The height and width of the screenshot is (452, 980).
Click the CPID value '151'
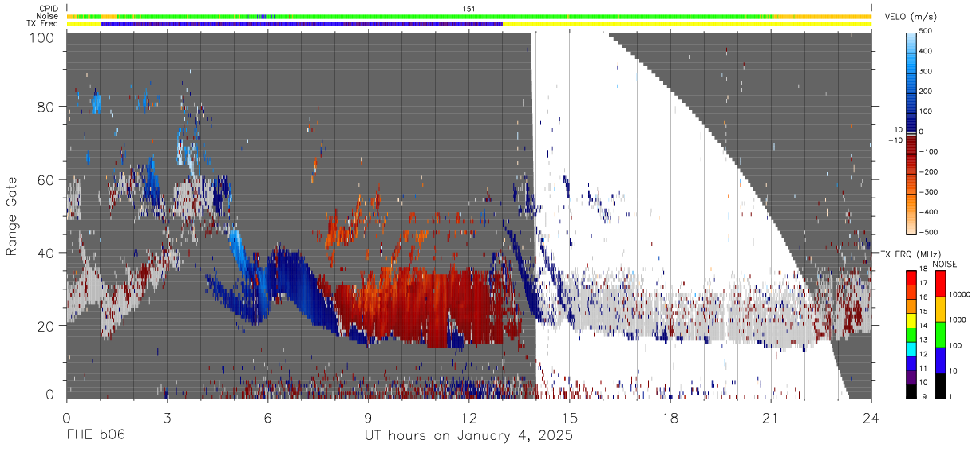(x=469, y=9)
